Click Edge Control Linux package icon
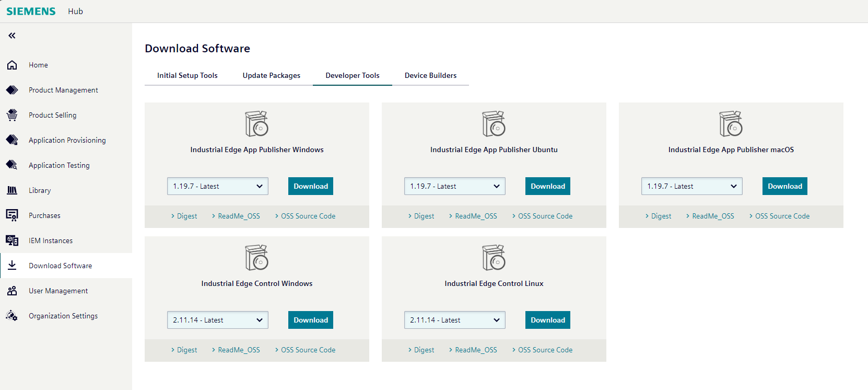The height and width of the screenshot is (390, 868). click(x=494, y=257)
